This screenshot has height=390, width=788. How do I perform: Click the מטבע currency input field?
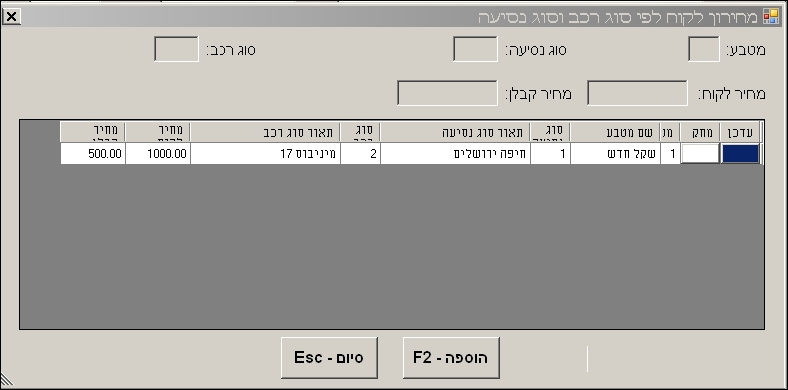coord(704,49)
